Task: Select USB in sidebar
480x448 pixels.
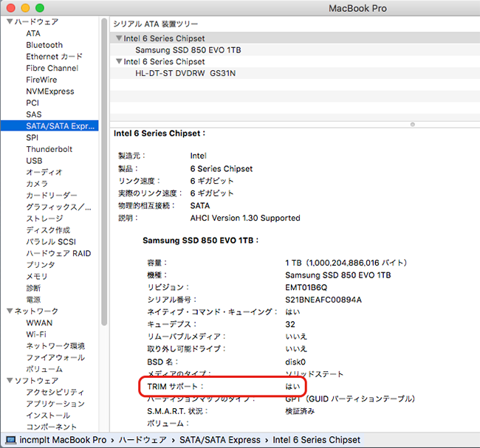Action: (34, 161)
